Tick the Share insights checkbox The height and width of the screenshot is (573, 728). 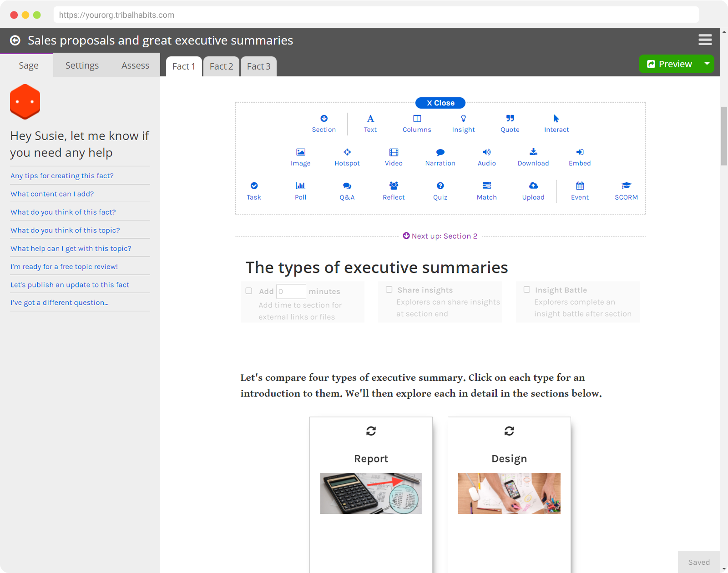389,290
